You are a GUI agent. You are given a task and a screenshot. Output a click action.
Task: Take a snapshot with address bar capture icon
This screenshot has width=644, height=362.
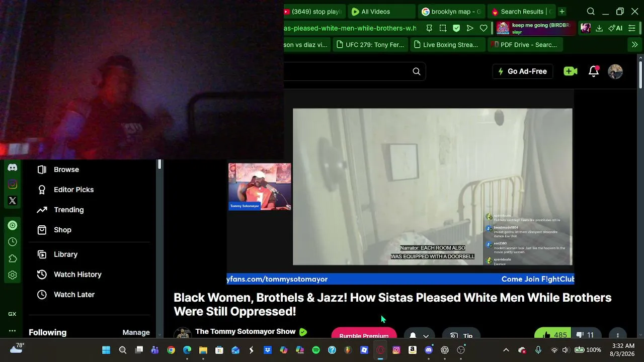pyautogui.click(x=443, y=28)
